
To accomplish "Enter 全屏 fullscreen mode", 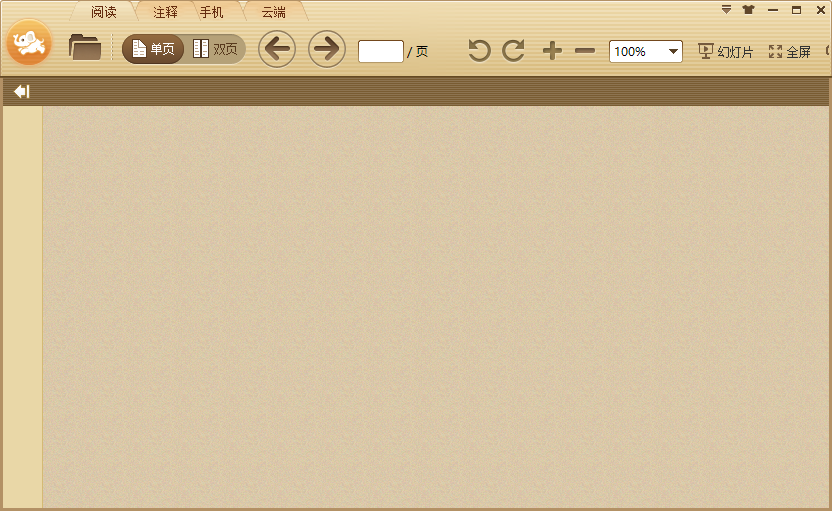I will tap(790, 51).
